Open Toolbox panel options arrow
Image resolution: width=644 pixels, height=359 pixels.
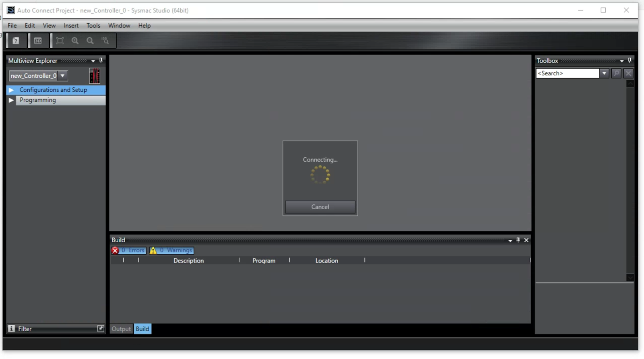pyautogui.click(x=622, y=61)
